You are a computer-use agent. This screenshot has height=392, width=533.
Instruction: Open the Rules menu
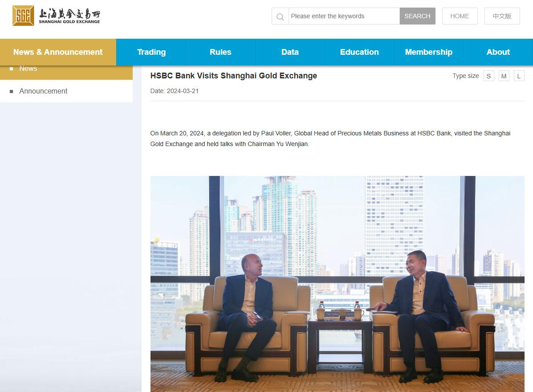tap(220, 52)
